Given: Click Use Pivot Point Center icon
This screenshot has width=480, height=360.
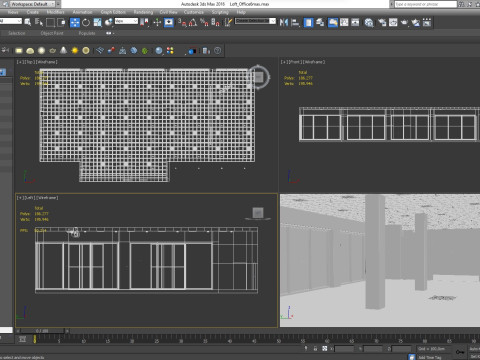Looking at the screenshot, I should (x=144, y=22).
